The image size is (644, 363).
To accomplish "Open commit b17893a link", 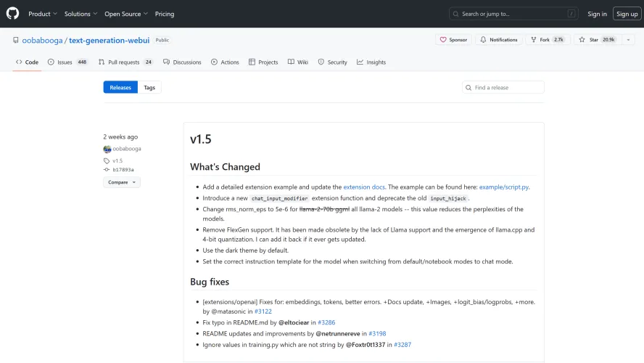I will pos(123,169).
